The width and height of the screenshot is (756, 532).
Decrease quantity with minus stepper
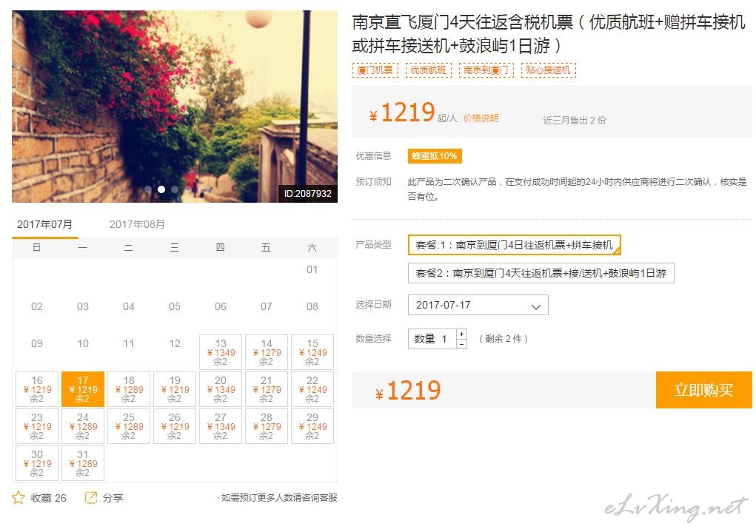click(x=462, y=344)
